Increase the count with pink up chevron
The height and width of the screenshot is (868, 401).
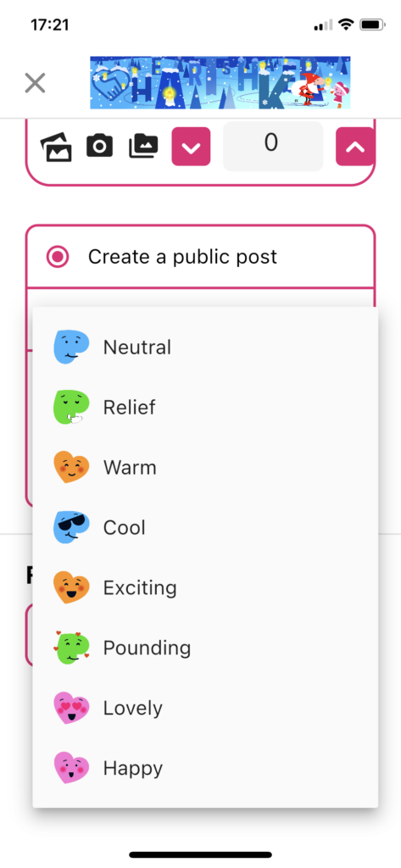355,146
